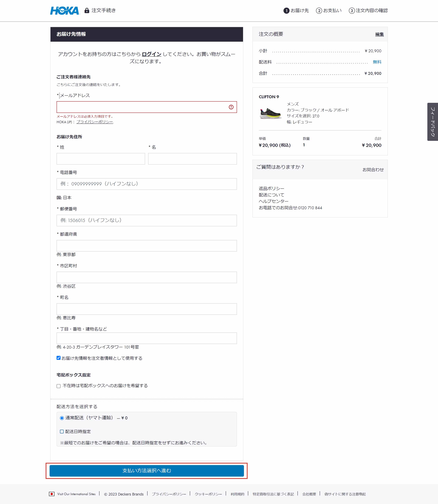This screenshot has height=504, width=438.
Task: Open 返品ポリシー link
Action: coord(271,188)
